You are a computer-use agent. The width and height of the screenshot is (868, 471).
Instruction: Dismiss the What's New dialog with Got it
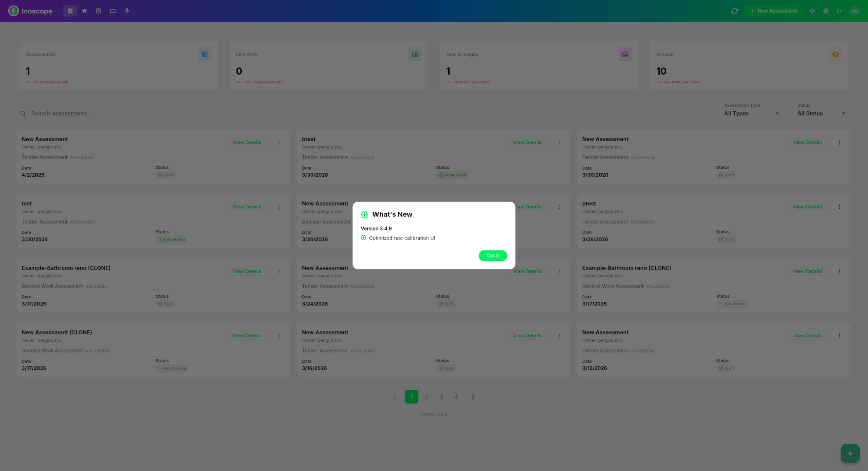[x=493, y=256]
